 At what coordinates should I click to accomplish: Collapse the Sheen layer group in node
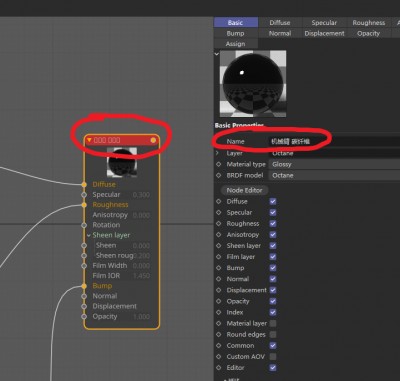click(x=89, y=235)
